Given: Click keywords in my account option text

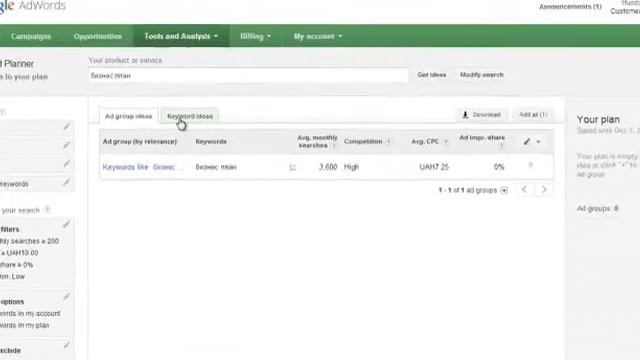Looking at the screenshot, I should click(x=30, y=313).
